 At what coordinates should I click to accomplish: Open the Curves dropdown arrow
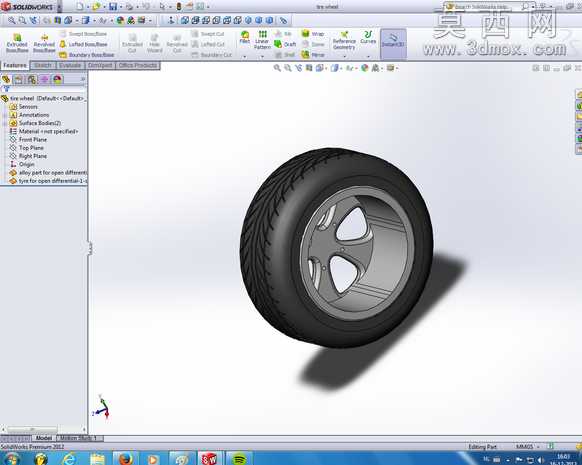point(368,57)
